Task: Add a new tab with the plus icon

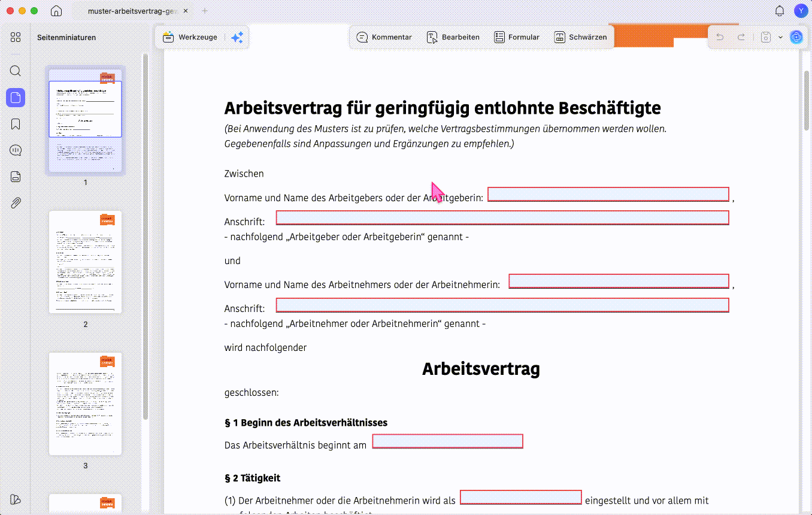Action: 205,11
